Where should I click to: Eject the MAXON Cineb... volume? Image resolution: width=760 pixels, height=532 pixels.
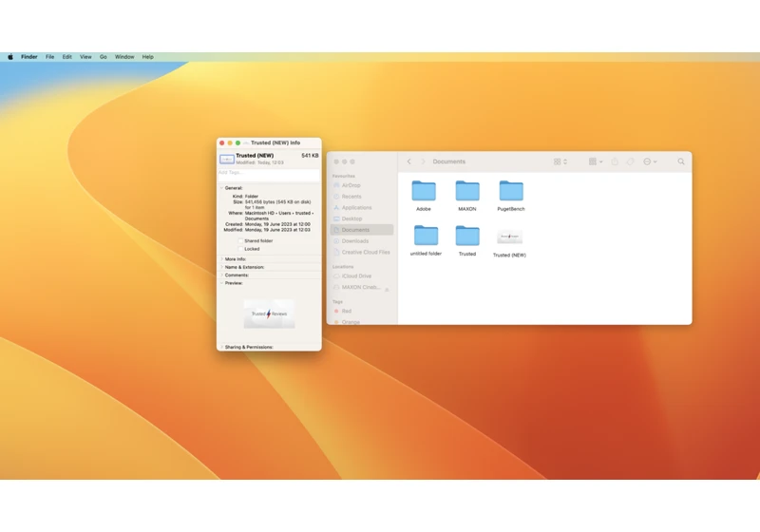click(387, 289)
